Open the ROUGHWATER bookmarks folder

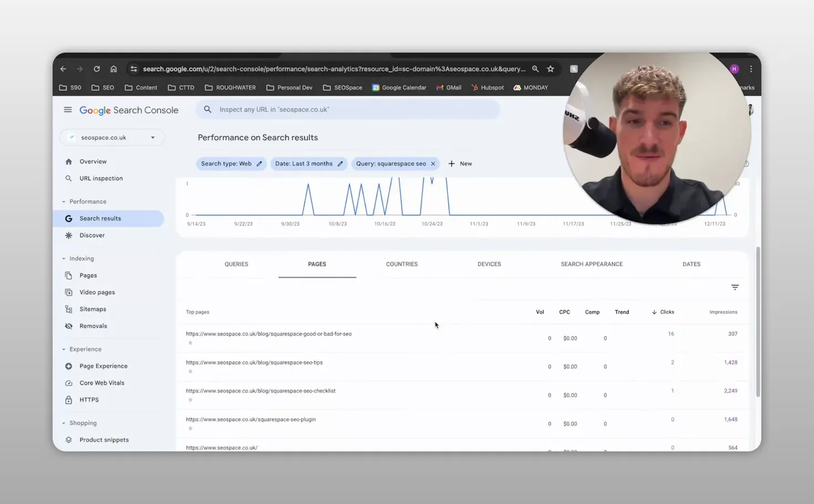point(230,88)
